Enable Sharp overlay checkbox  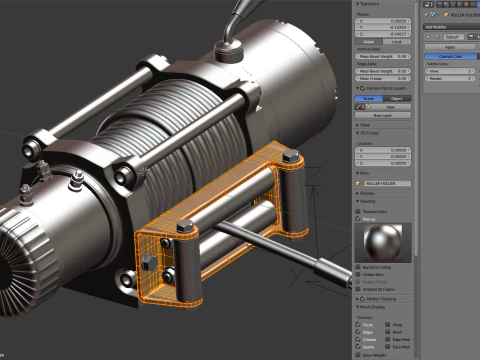388,324
